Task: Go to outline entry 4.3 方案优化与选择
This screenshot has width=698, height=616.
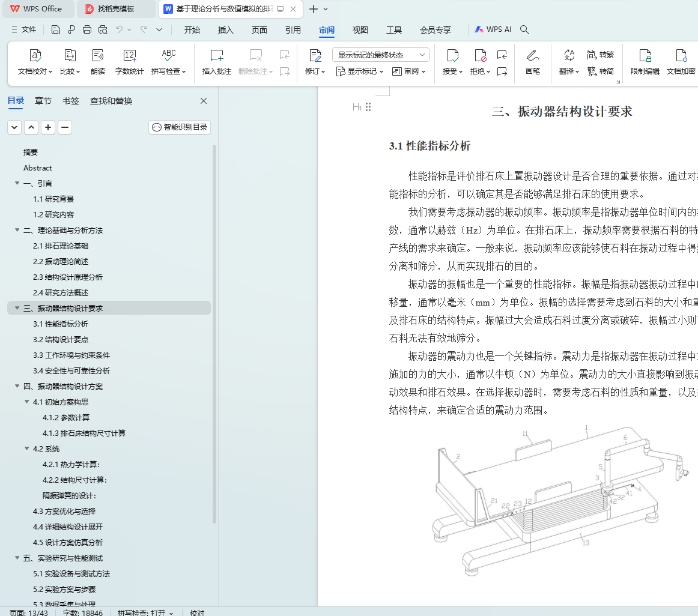Action: [64, 511]
